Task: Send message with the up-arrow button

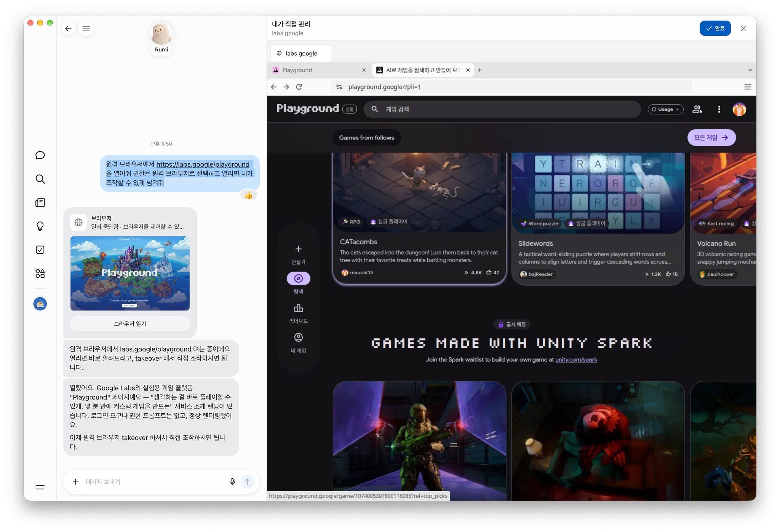Action: point(248,482)
